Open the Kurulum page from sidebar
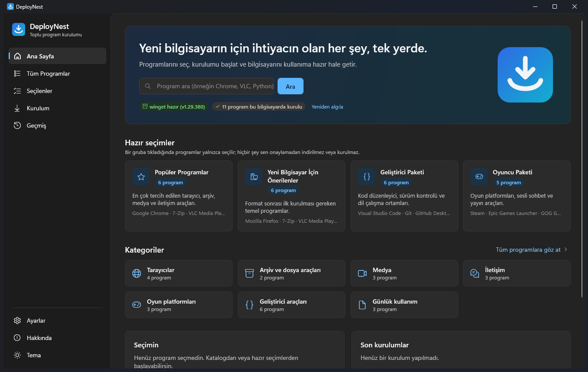 58,108
